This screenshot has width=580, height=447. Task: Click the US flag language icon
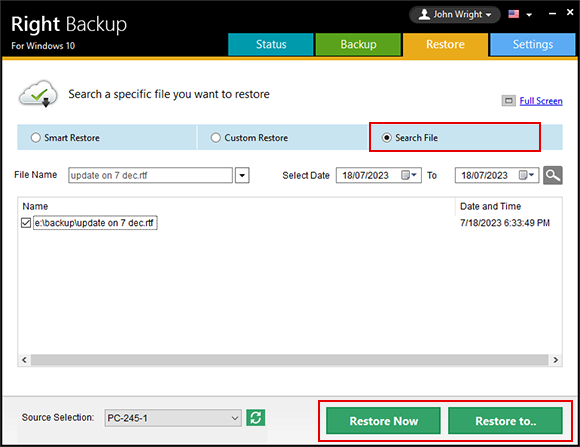[513, 14]
